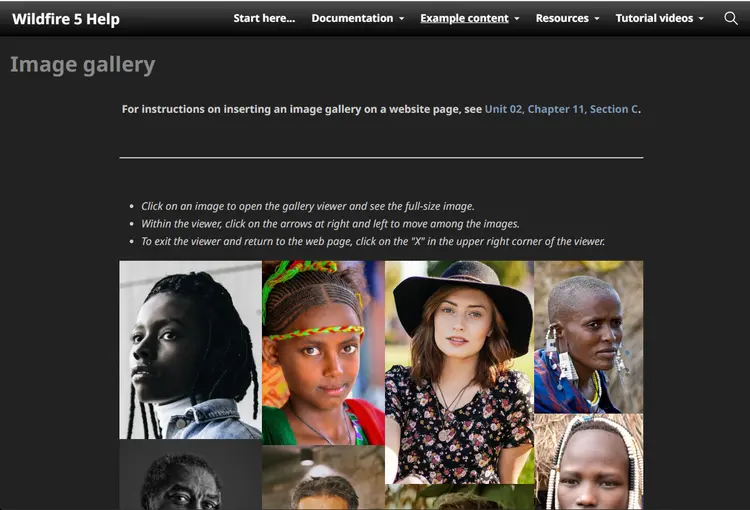Viewport: 750px width, 510px height.
Task: Open the beaded headdress portrait thumbnail
Action: [588, 463]
